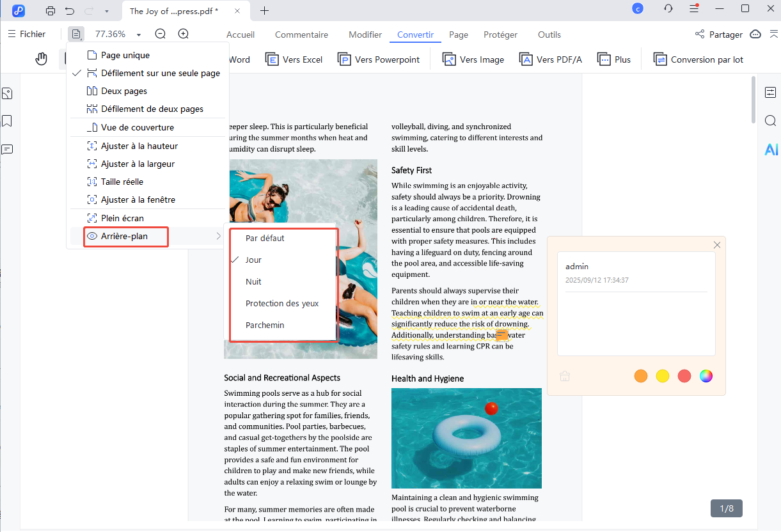Select the Hand pan tool
The image size is (781, 532).
42,59
